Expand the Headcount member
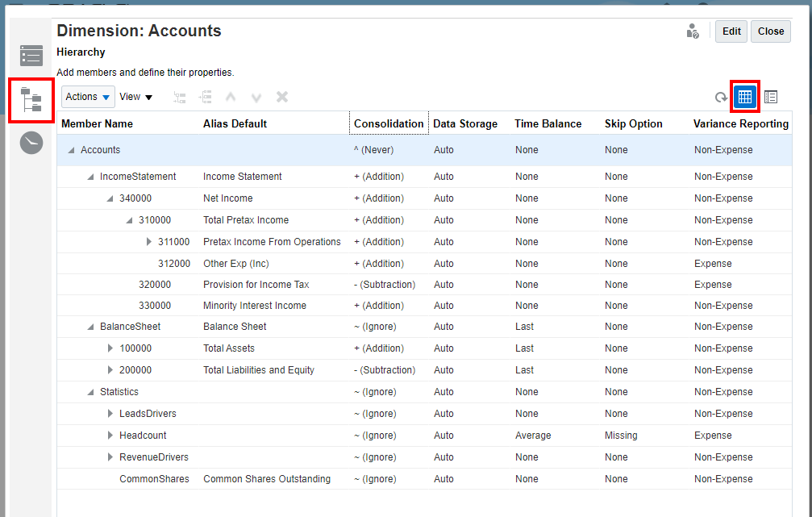The image size is (812, 517). coord(110,436)
